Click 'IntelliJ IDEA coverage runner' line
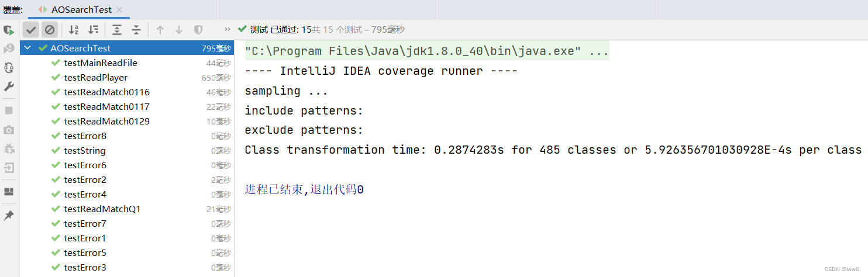This screenshot has height=277, width=868. point(381,71)
